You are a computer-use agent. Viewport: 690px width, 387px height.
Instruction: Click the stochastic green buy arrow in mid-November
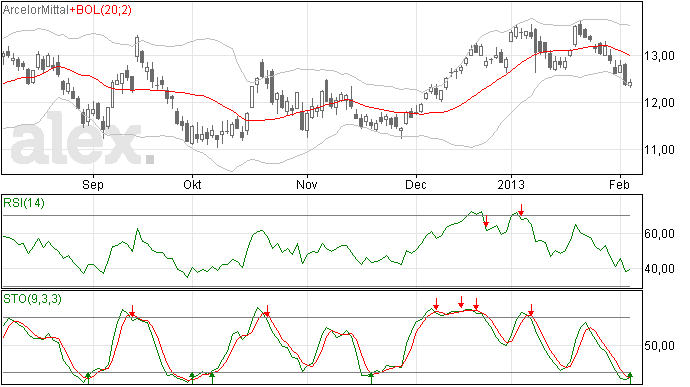tap(371, 378)
